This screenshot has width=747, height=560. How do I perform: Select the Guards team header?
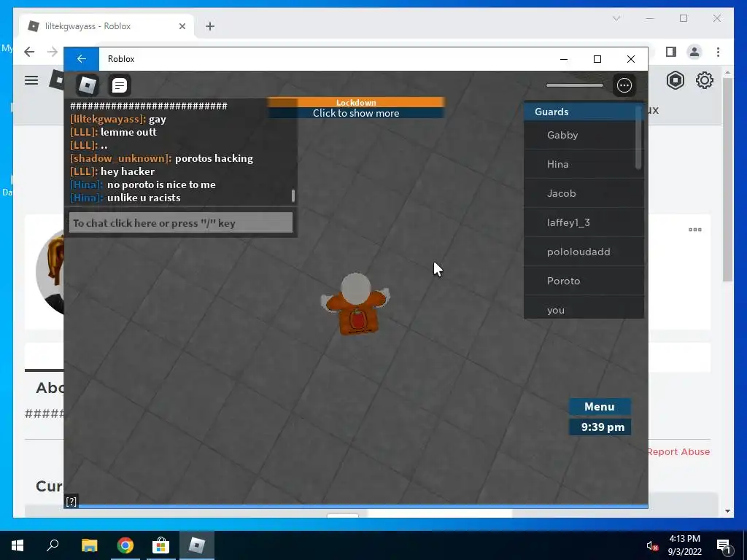click(580, 112)
